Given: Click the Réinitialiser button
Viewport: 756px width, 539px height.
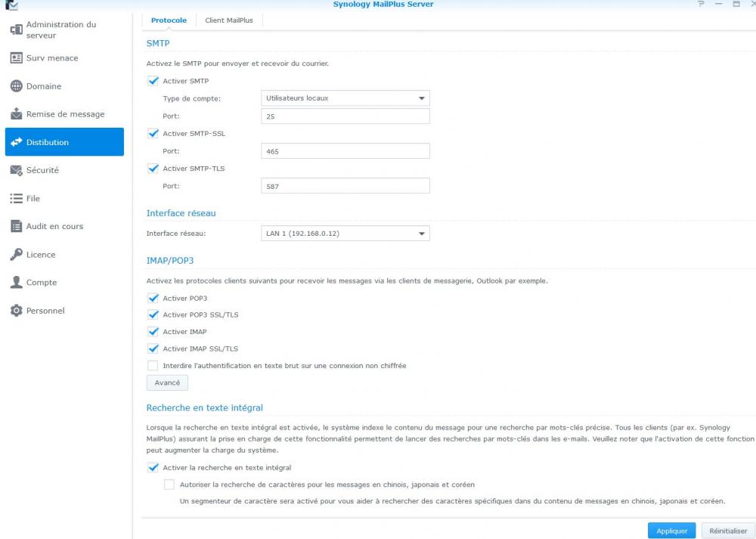Looking at the screenshot, I should point(728,531).
